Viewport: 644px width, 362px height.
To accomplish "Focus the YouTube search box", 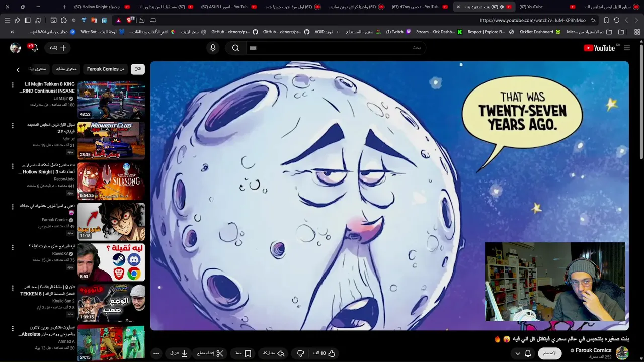I will tap(335, 48).
